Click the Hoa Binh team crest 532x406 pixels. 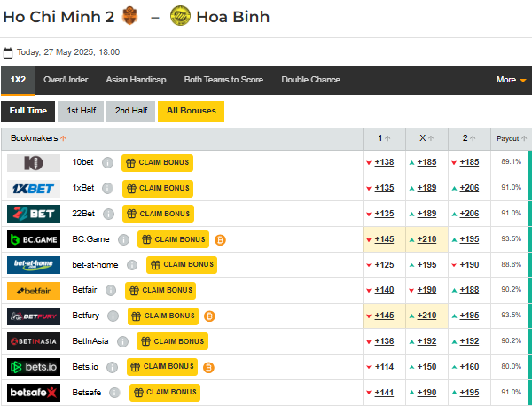(x=180, y=16)
